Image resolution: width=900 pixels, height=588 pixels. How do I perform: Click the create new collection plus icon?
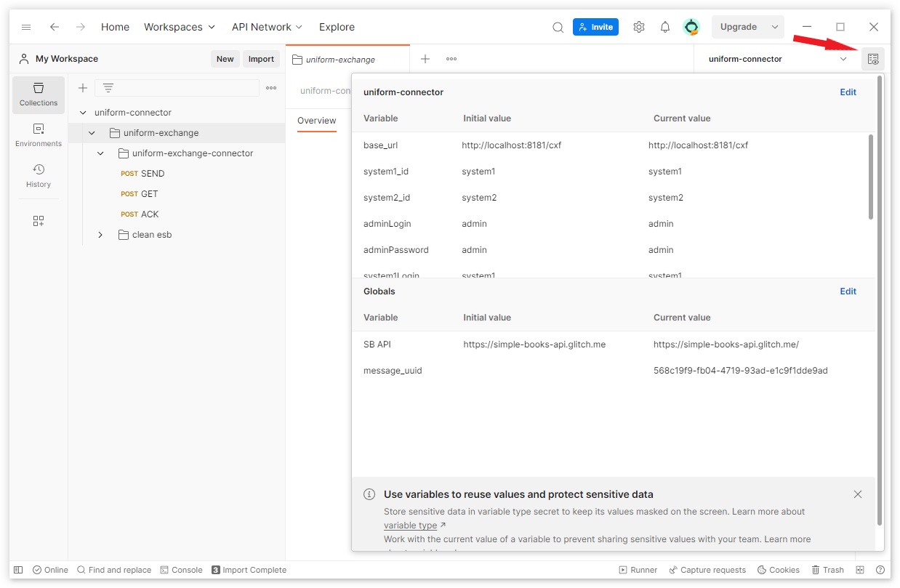click(83, 88)
